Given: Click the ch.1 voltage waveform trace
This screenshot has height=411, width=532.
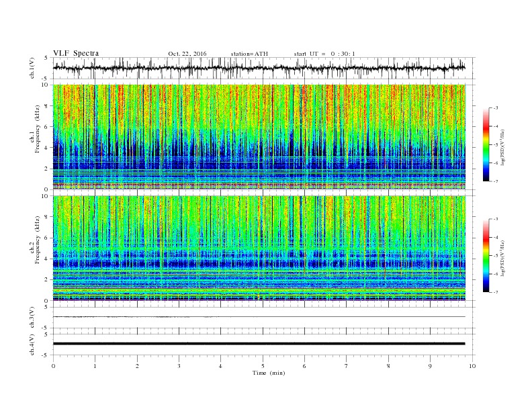Looking at the screenshot, I should coord(259,68).
